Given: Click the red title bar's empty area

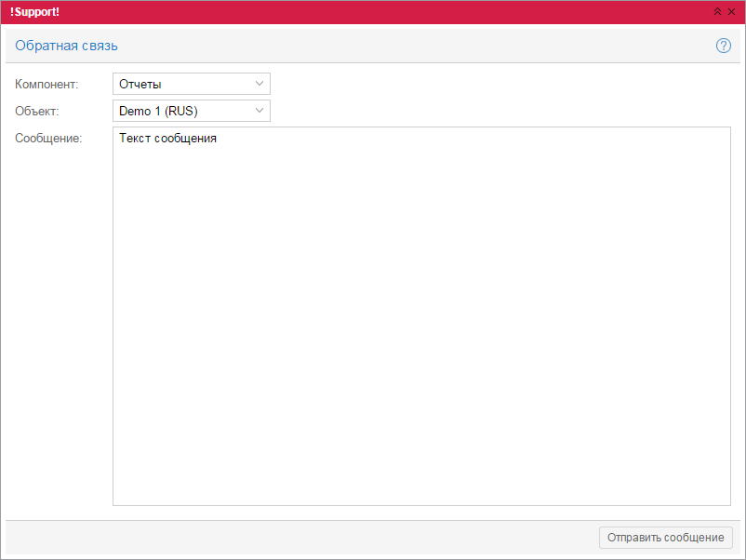Looking at the screenshot, I should point(372,11).
